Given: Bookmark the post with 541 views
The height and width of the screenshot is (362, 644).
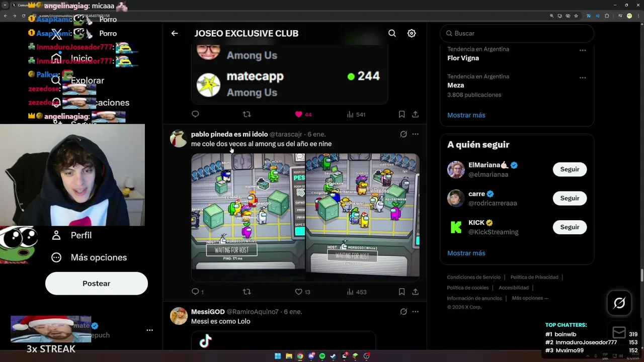Looking at the screenshot, I should (401, 114).
